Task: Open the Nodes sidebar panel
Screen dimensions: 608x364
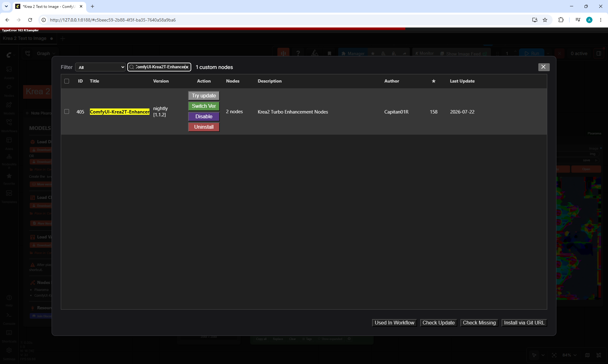Action: [x=9, y=90]
